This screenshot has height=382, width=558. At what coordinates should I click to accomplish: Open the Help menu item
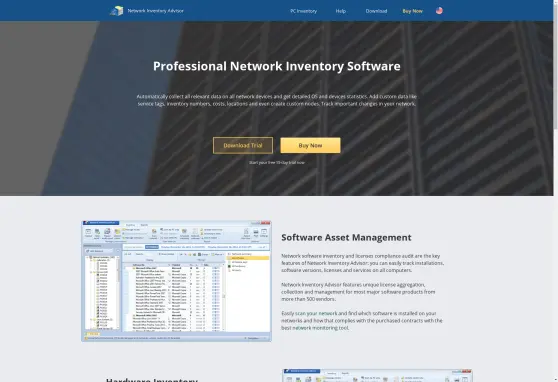(341, 11)
